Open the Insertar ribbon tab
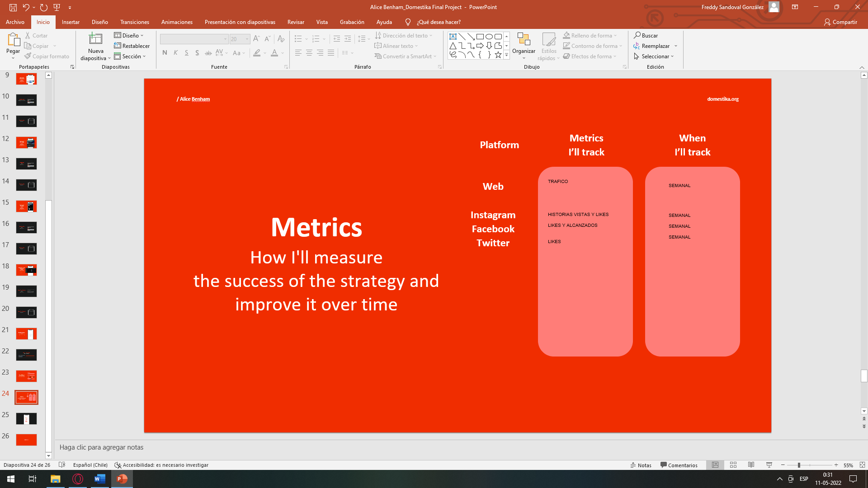 point(71,22)
